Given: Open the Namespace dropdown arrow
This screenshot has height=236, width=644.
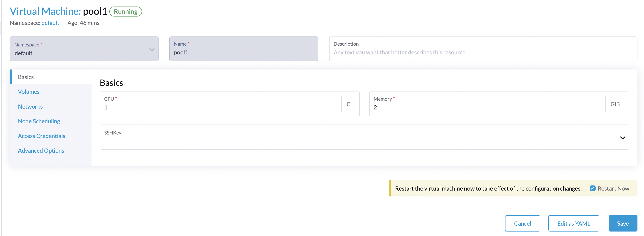Looking at the screenshot, I should click(152, 50).
